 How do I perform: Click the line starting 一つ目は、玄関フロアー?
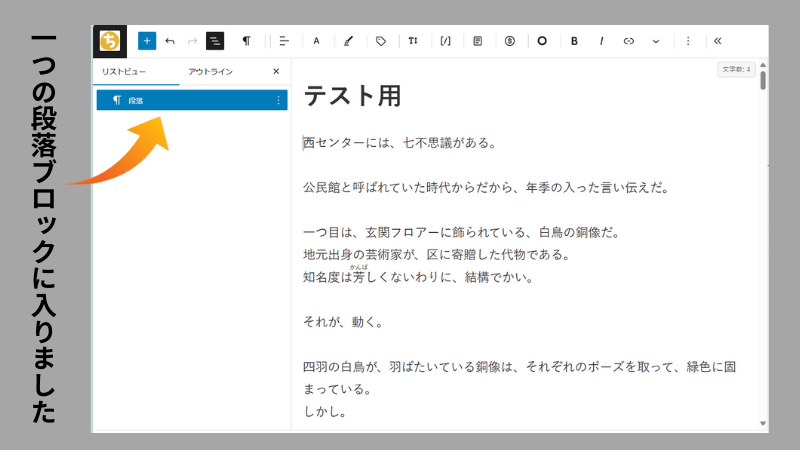tap(461, 233)
